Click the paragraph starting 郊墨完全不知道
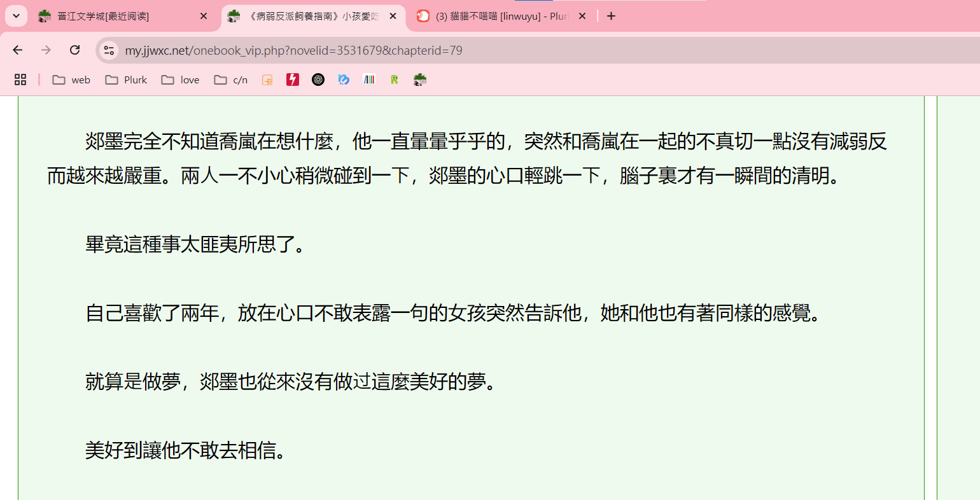Image resolution: width=980 pixels, height=500 pixels. (467, 158)
